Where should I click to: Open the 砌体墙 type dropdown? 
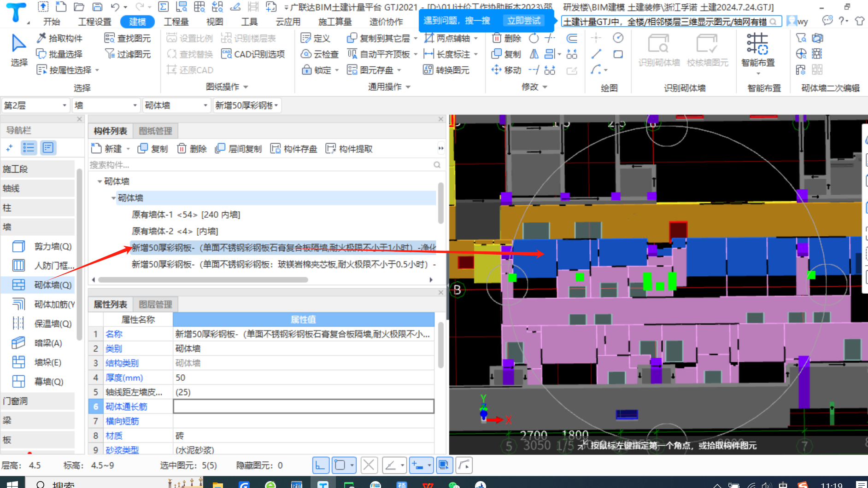pos(176,105)
